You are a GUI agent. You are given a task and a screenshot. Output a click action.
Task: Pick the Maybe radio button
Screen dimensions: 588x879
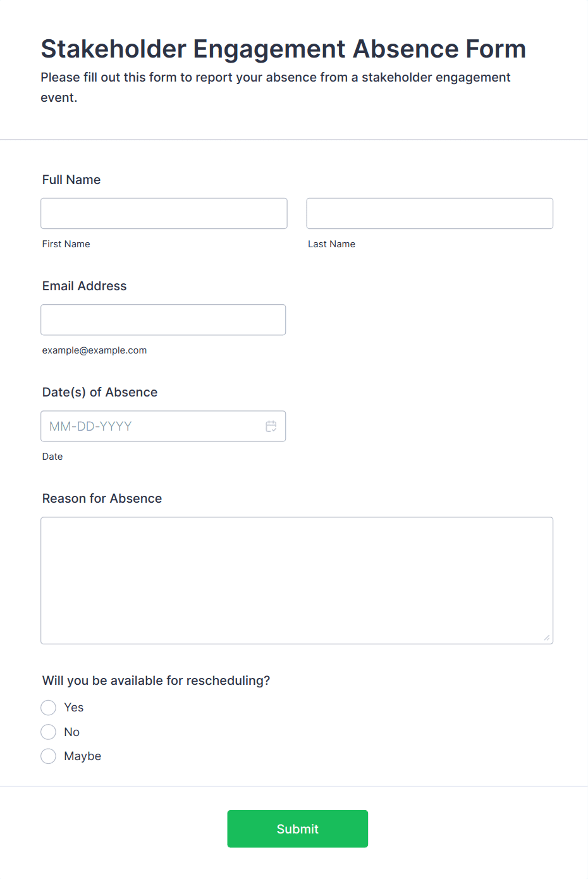click(x=49, y=756)
